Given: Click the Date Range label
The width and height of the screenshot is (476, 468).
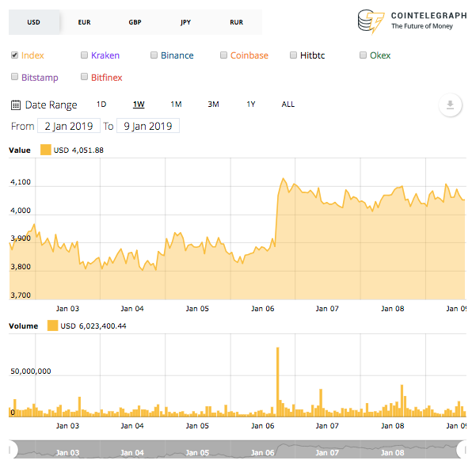Looking at the screenshot, I should point(51,105).
